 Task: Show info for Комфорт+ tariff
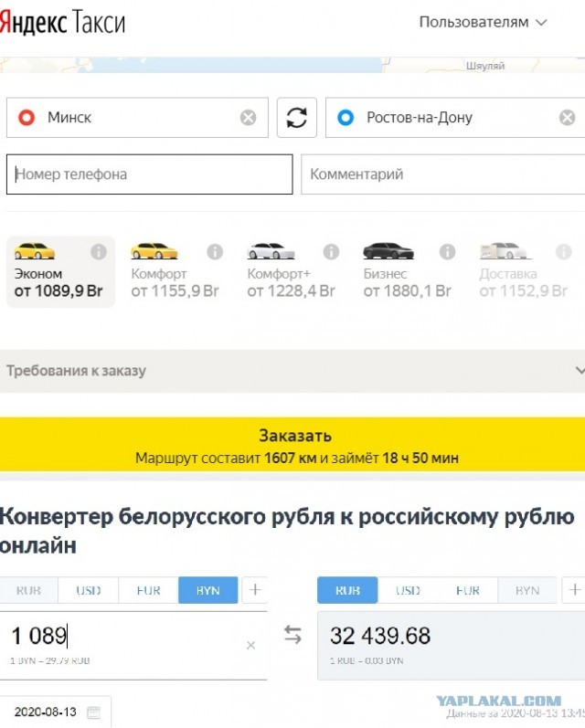point(331,251)
